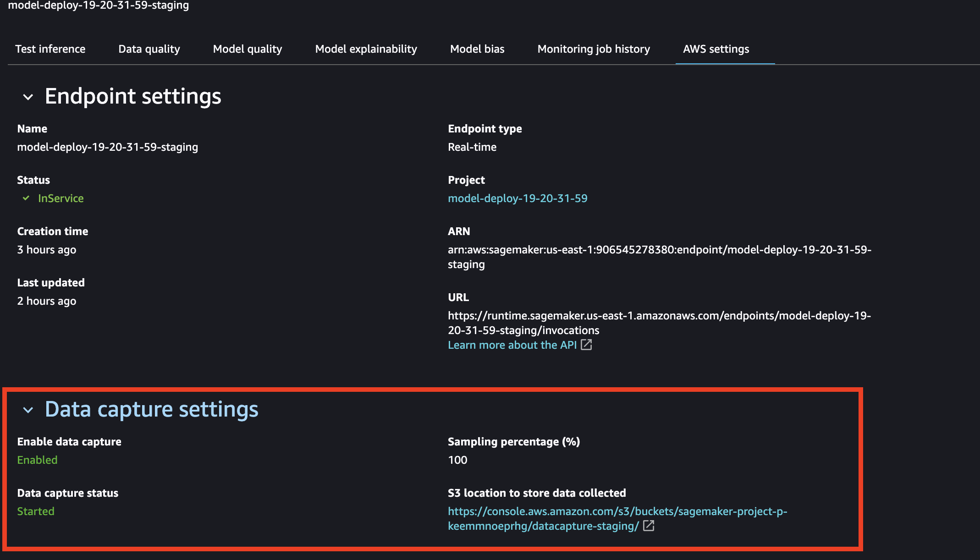Screen dimensions: 980x560
Task: View Monitoring job history tab
Action: tap(594, 49)
